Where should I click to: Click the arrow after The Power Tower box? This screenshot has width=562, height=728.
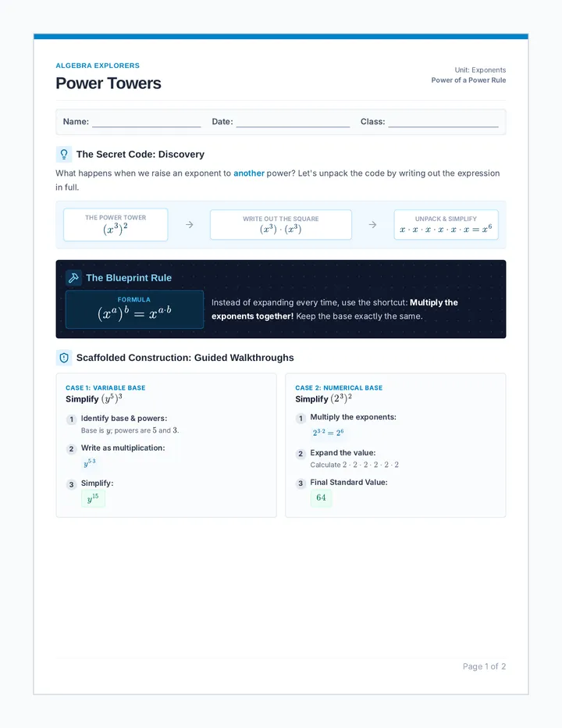pyautogui.click(x=190, y=225)
